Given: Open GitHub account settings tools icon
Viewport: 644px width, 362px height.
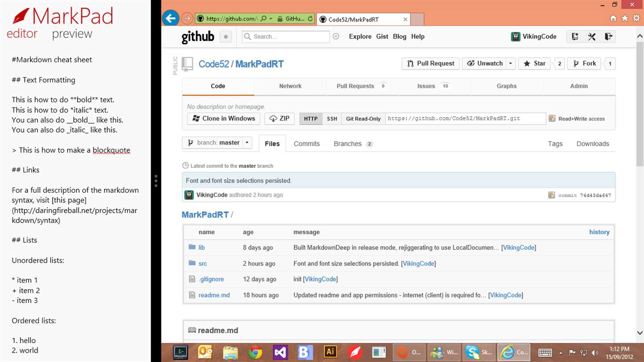Looking at the screenshot, I should (x=591, y=37).
